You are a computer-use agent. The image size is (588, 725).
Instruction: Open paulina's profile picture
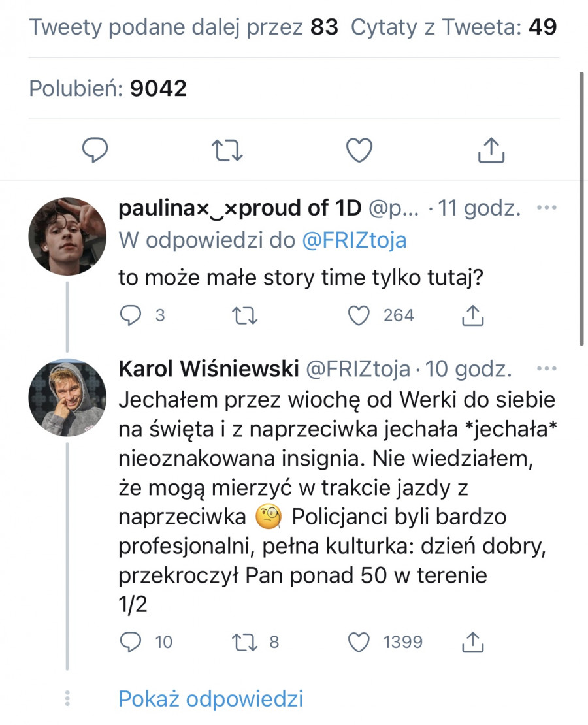pyautogui.click(x=67, y=236)
